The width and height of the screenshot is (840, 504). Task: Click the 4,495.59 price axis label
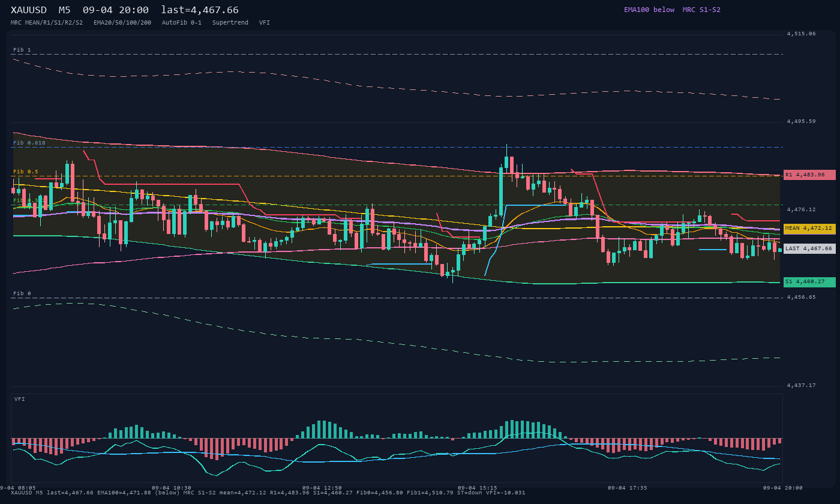(x=801, y=121)
